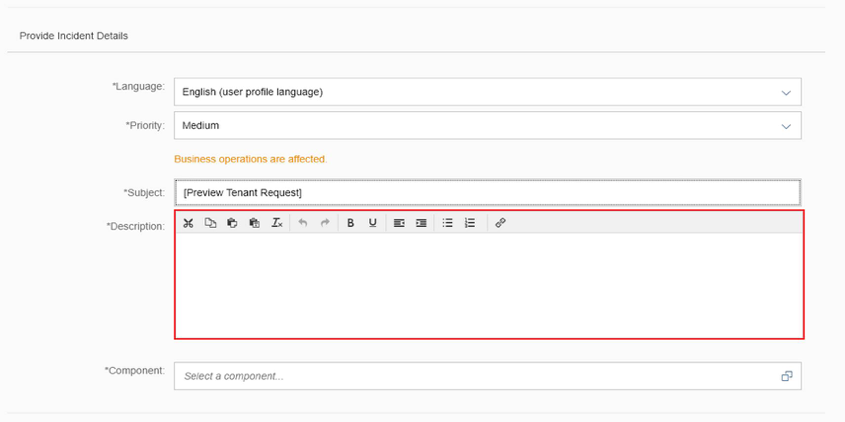Insert a bulleted list
This screenshot has height=422, width=845.
(x=447, y=223)
